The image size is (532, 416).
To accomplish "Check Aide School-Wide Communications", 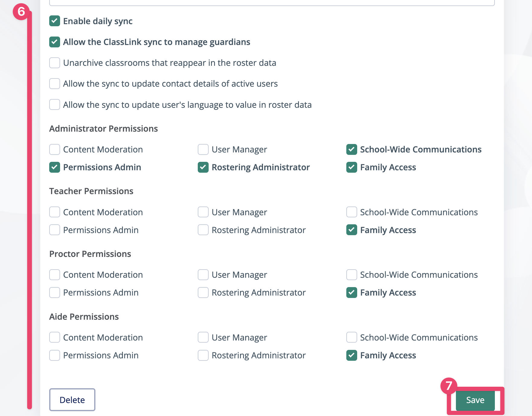I will [x=352, y=338].
